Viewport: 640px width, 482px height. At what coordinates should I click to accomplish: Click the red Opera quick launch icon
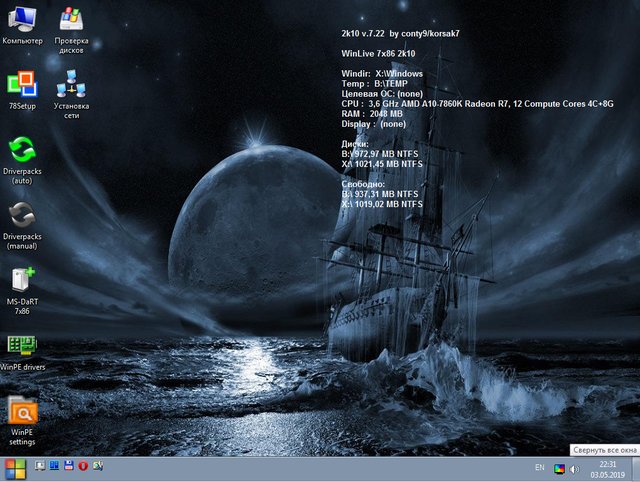pyautogui.click(x=82, y=467)
